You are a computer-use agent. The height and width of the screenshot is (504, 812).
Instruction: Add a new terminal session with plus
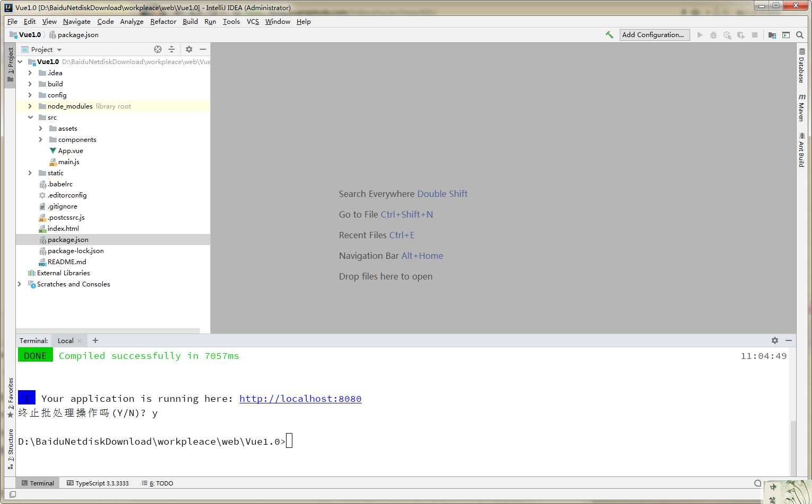point(95,340)
